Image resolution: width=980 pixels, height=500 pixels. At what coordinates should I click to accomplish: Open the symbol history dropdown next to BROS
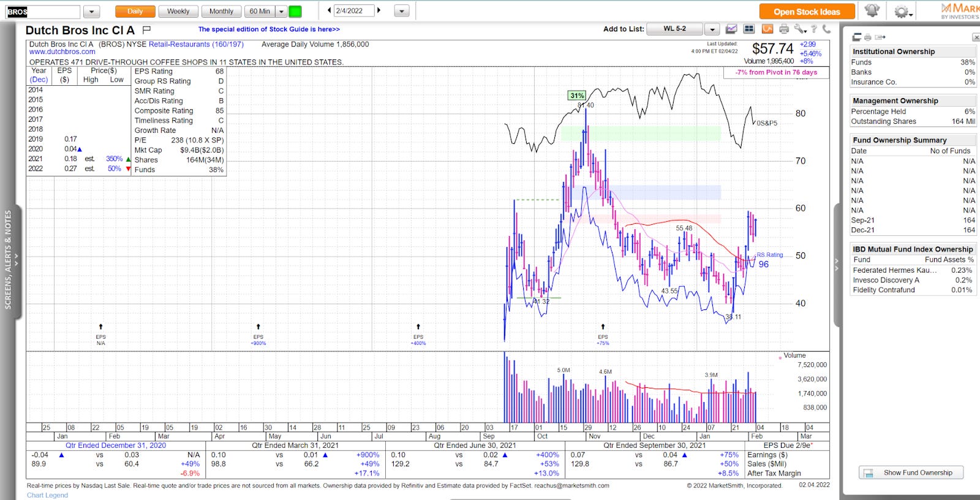click(x=91, y=12)
